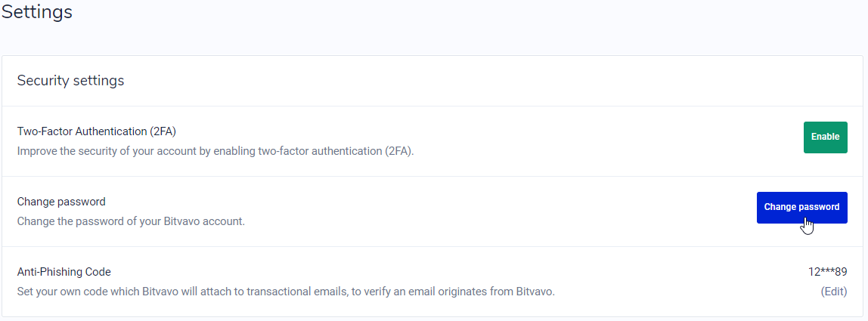Select the masked code 12***89
The width and height of the screenshot is (868, 321).
(828, 273)
